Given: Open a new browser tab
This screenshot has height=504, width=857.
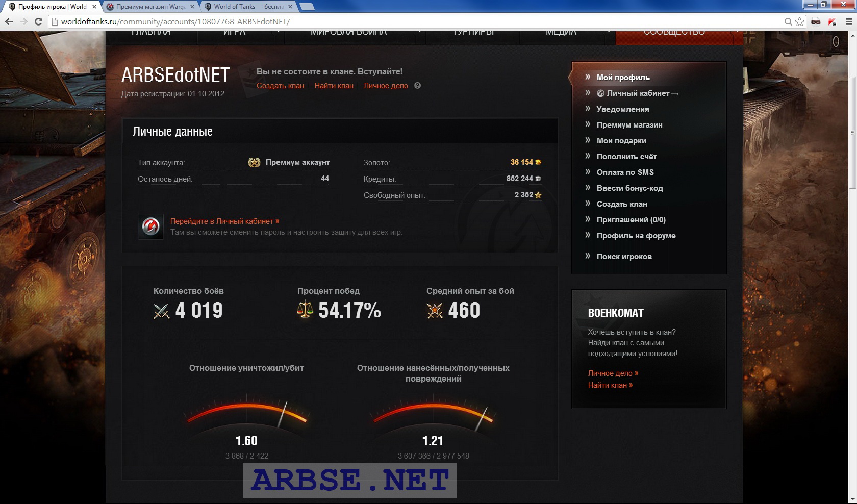Looking at the screenshot, I should [x=307, y=7].
